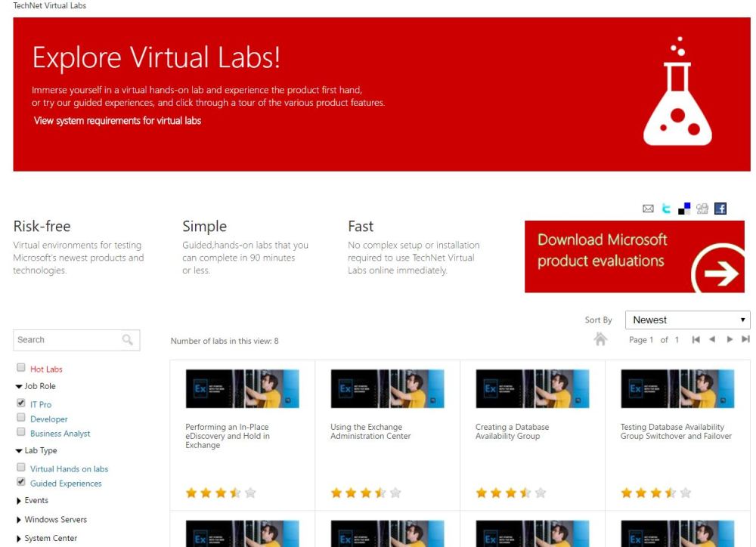This screenshot has width=756, height=547.
Task: Click Download Microsoft product evaluations banner
Action: (x=634, y=256)
